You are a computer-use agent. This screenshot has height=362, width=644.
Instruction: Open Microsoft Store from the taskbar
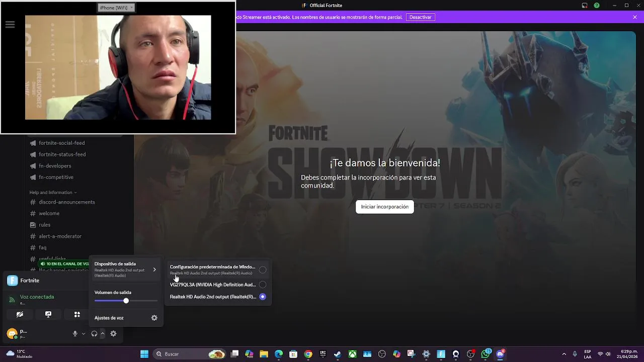click(x=293, y=354)
